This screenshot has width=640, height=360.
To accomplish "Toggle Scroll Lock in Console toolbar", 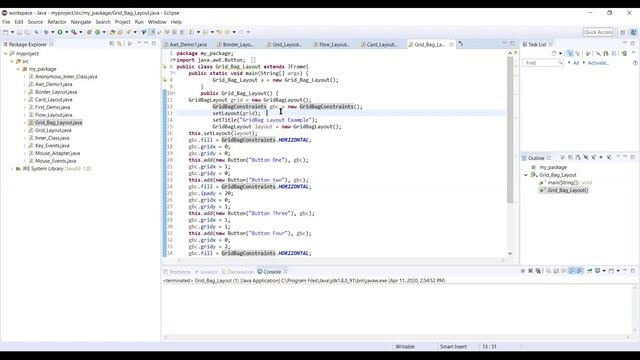I will point(556,271).
